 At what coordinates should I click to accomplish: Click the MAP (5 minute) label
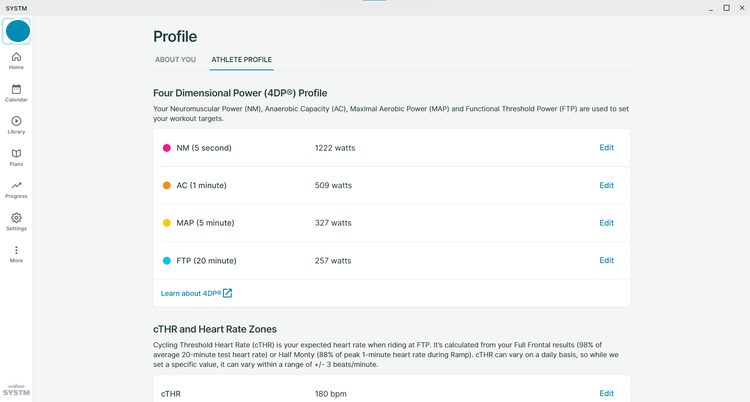(205, 223)
